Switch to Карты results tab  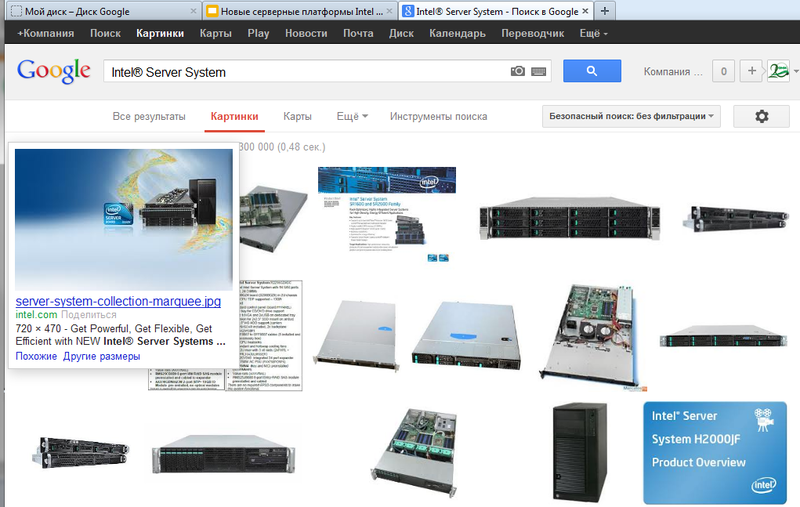[297, 117]
